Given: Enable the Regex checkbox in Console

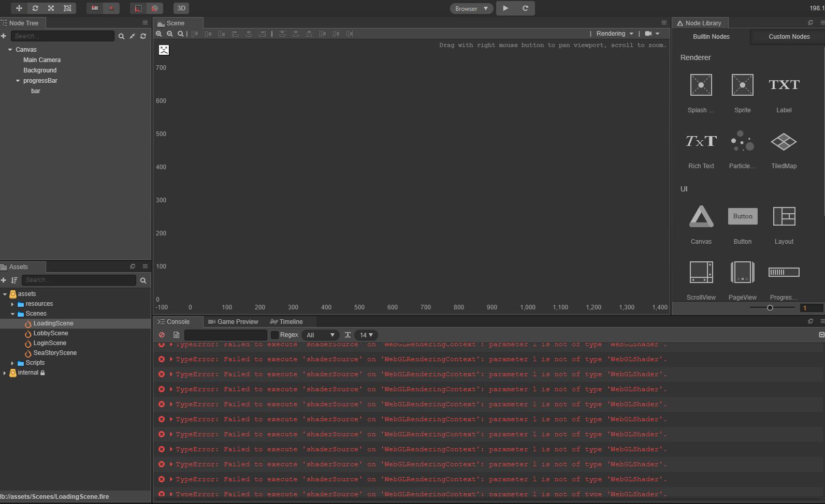Looking at the screenshot, I should click(275, 335).
